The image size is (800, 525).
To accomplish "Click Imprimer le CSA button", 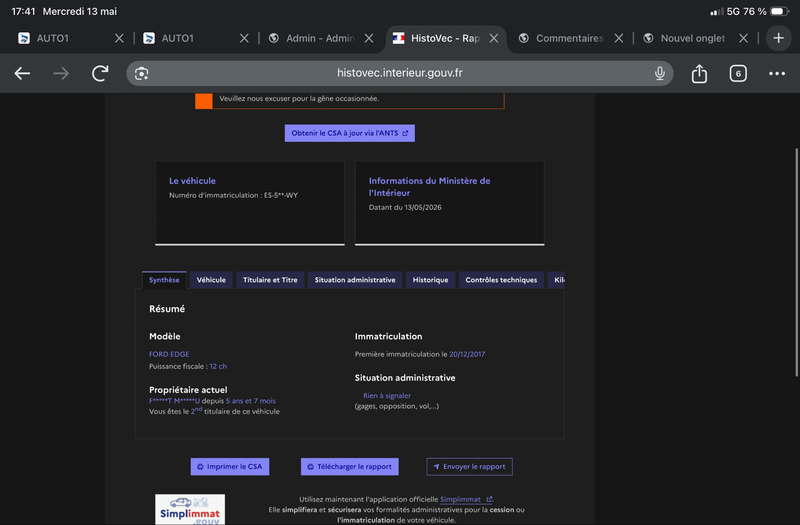I will click(x=230, y=466).
